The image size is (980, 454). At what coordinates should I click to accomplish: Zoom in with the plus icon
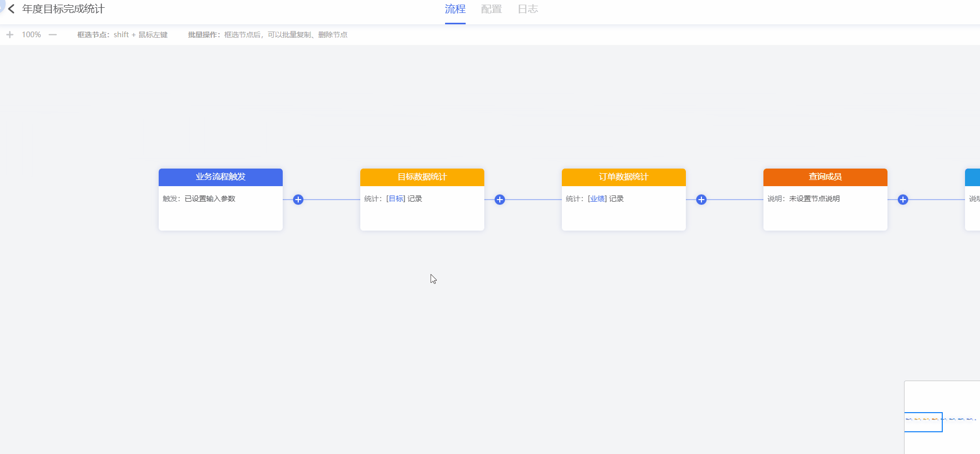10,35
